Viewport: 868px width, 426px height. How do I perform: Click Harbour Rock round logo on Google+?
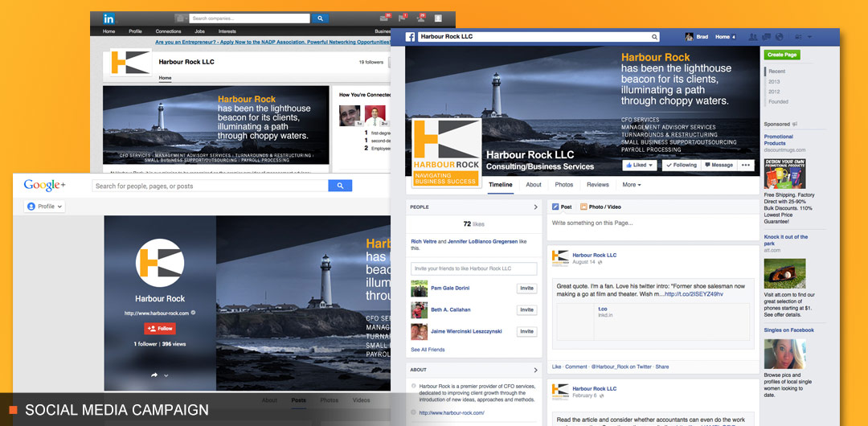(160, 263)
